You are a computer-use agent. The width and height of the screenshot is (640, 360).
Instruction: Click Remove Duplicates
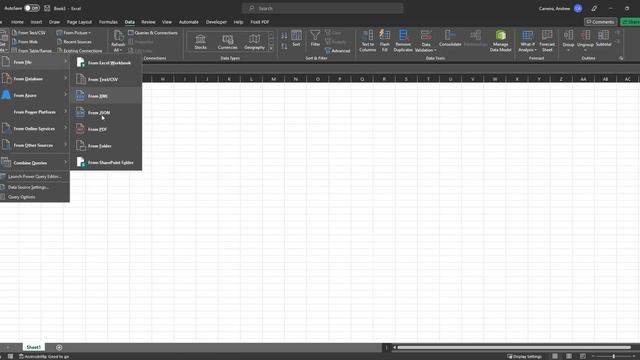(403, 41)
